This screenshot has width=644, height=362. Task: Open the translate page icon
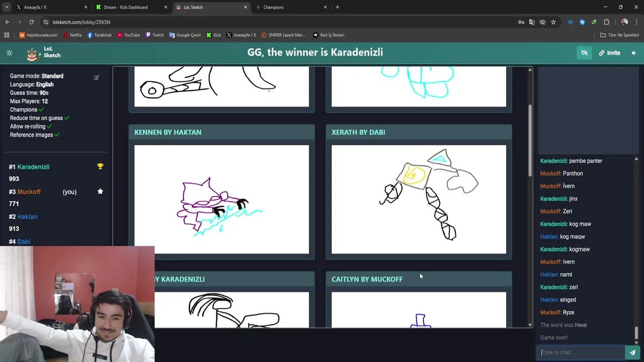(x=532, y=22)
